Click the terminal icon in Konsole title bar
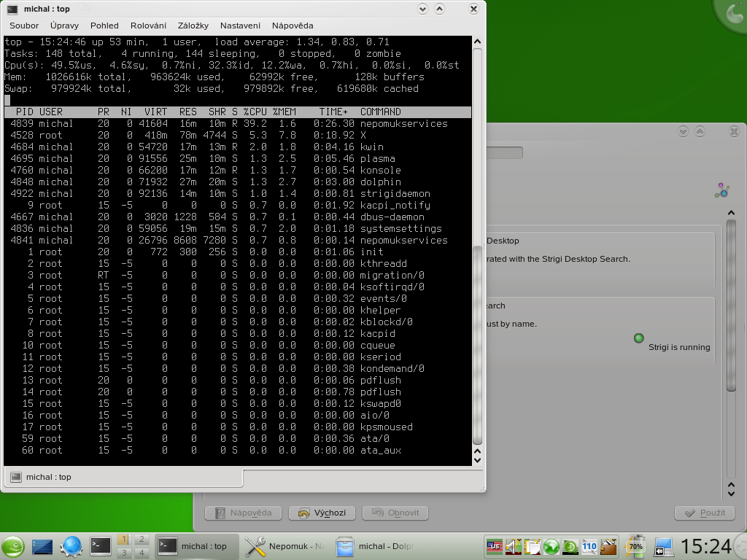The image size is (747, 560). pos(12,9)
